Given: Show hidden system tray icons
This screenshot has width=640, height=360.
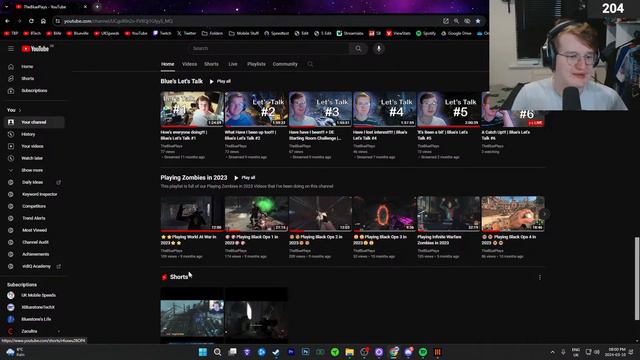Looking at the screenshot, I should click(x=552, y=352).
